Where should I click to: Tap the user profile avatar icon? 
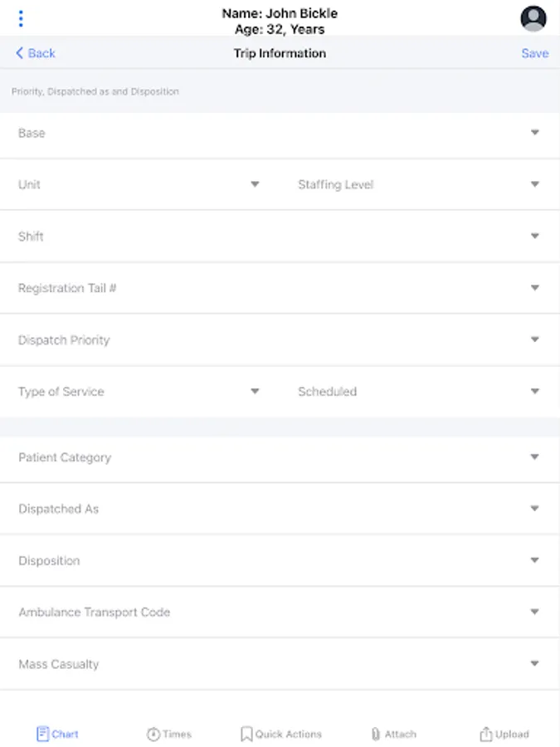(533, 18)
